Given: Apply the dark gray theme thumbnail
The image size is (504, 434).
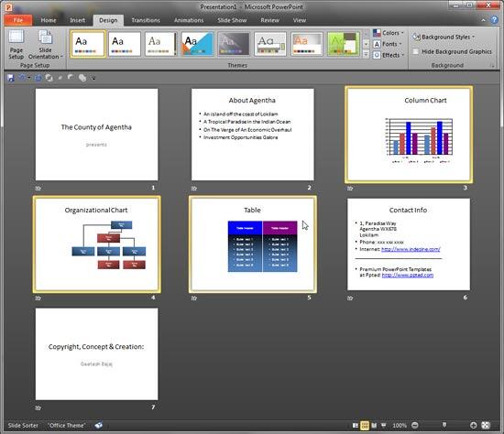Looking at the screenshot, I should coord(234,44).
